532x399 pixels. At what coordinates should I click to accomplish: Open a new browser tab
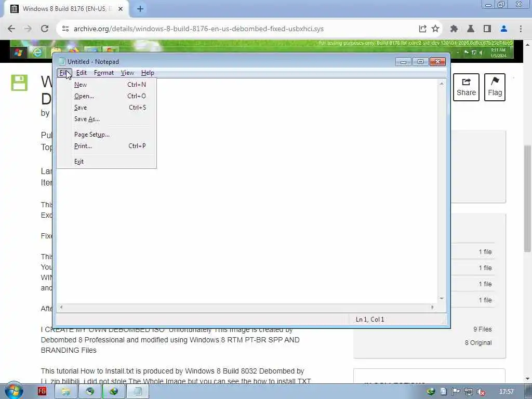click(140, 9)
